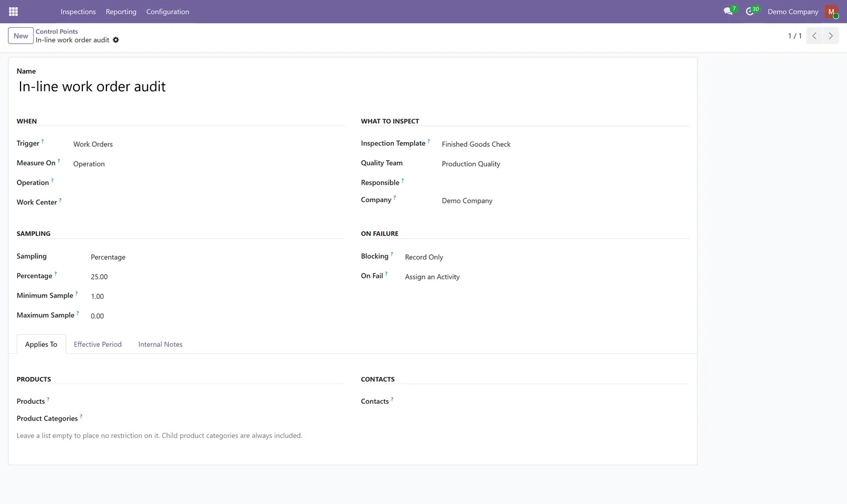Click the empty Products field
847x504 pixels.
click(217, 402)
